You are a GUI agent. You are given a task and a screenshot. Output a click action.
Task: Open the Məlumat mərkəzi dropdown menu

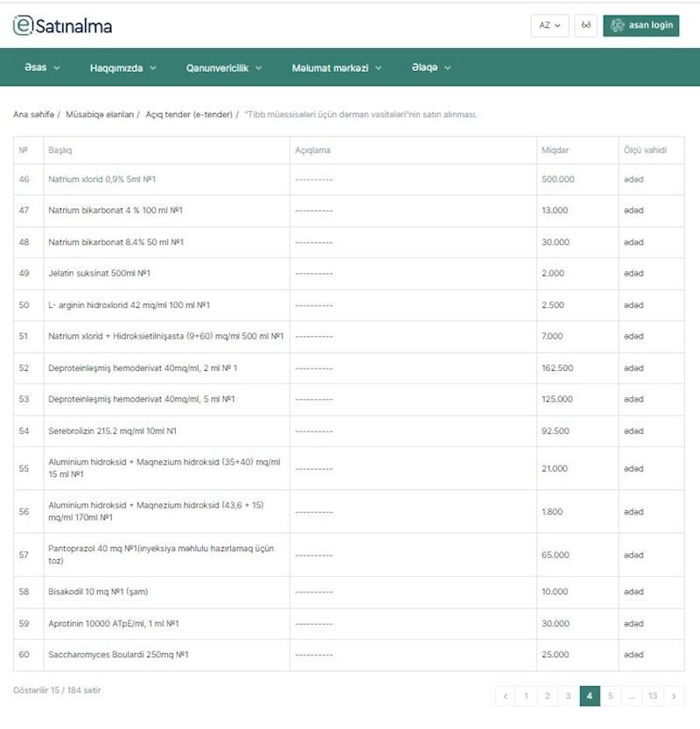337,67
